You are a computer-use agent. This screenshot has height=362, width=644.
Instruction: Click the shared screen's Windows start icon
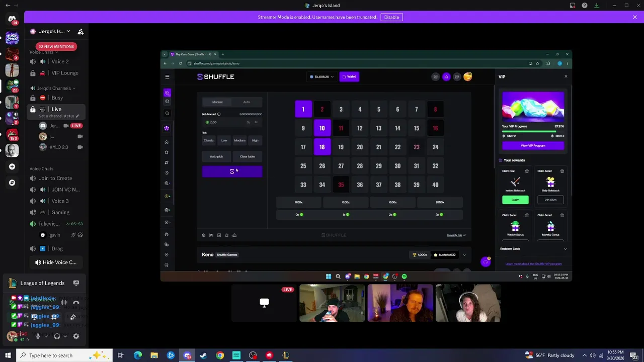329,276
